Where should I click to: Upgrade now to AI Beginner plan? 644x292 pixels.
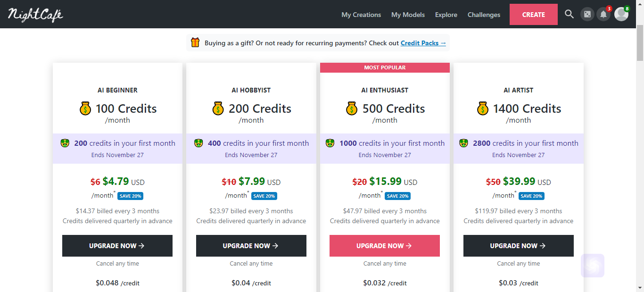[x=117, y=246]
